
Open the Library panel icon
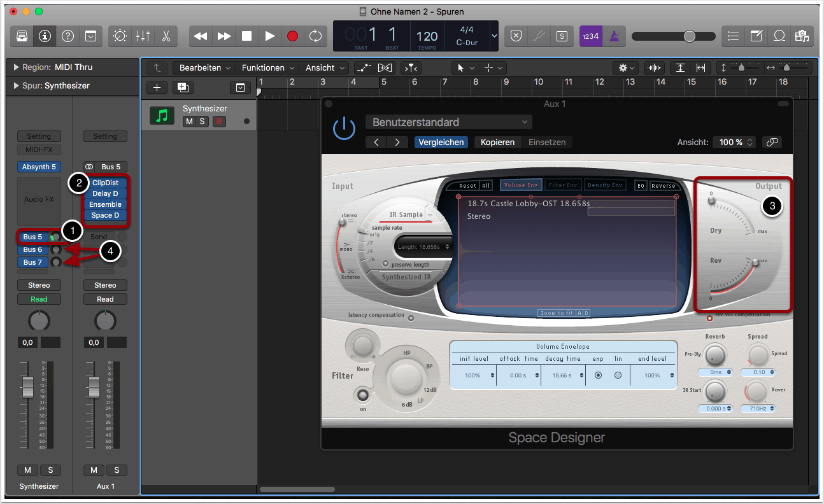tap(22, 36)
